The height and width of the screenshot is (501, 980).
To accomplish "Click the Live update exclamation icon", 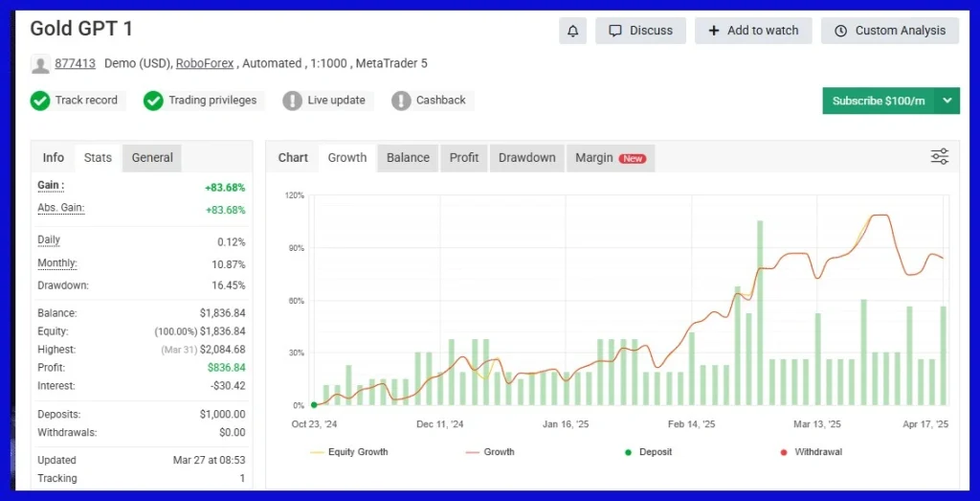I will click(292, 101).
